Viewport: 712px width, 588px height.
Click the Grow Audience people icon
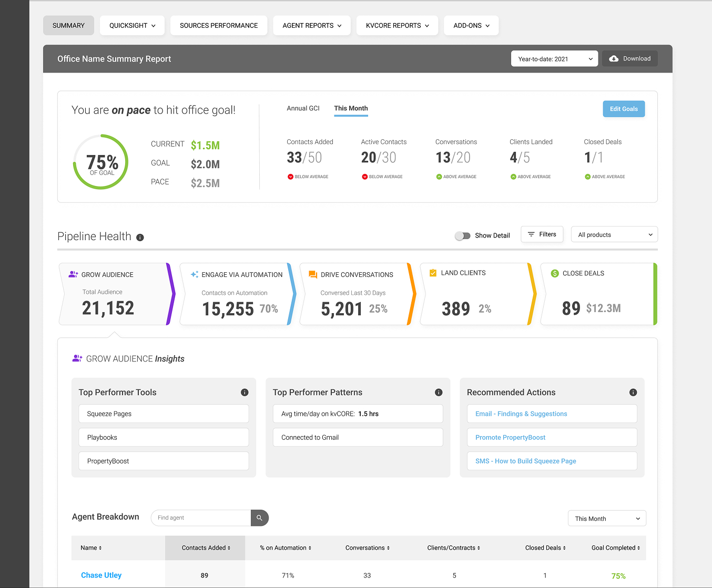point(73,274)
